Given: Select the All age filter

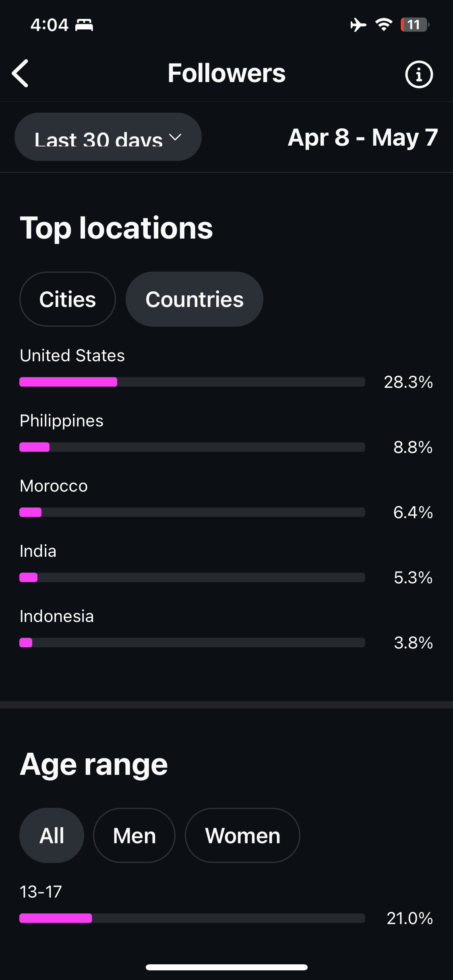Looking at the screenshot, I should click(x=52, y=836).
